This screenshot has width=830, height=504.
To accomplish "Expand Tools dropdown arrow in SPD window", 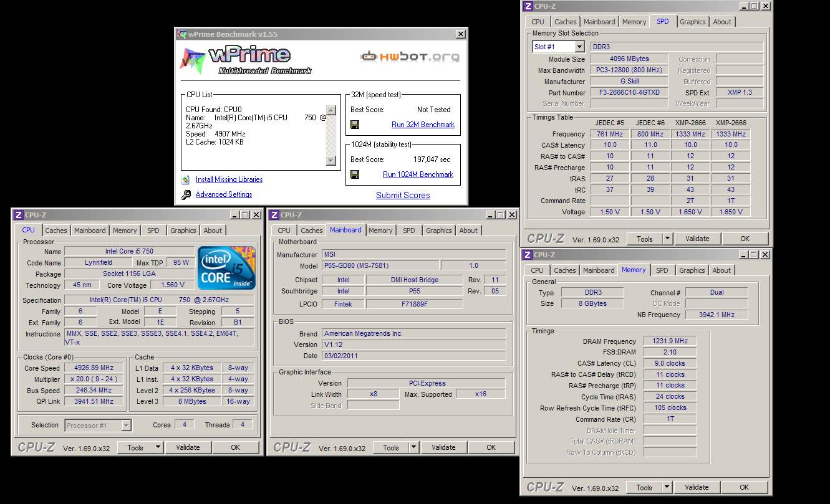I will 667,239.
